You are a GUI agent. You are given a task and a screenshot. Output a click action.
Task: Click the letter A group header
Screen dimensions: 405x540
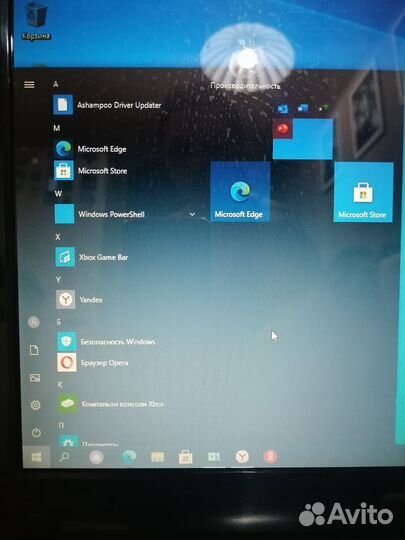pos(56,84)
